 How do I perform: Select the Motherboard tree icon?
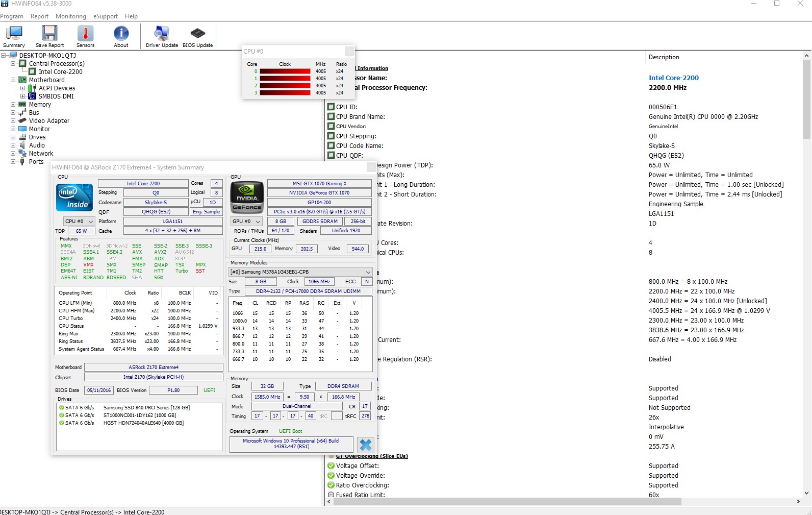22,80
